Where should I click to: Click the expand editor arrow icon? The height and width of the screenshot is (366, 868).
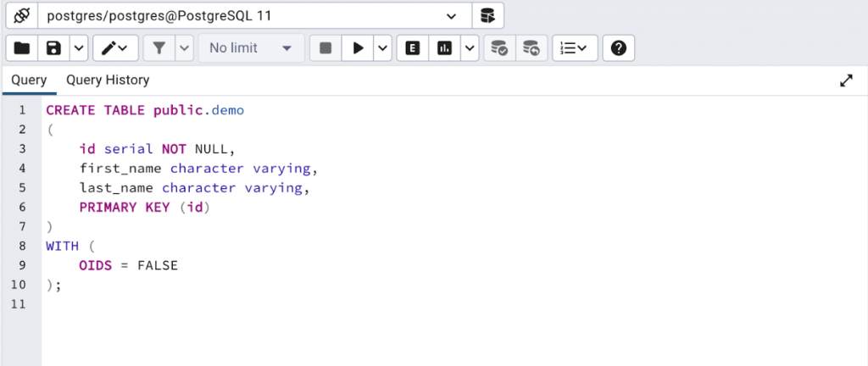(846, 80)
